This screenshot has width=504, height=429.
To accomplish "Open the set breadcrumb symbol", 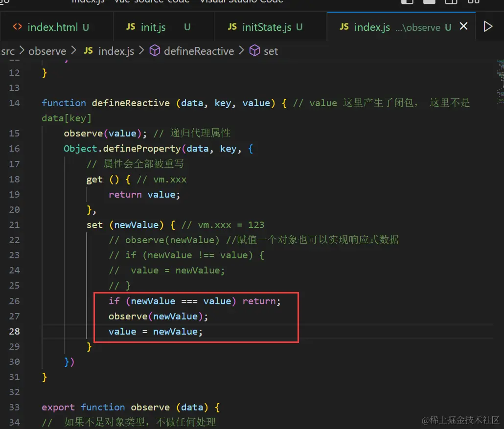I will tap(271, 51).
